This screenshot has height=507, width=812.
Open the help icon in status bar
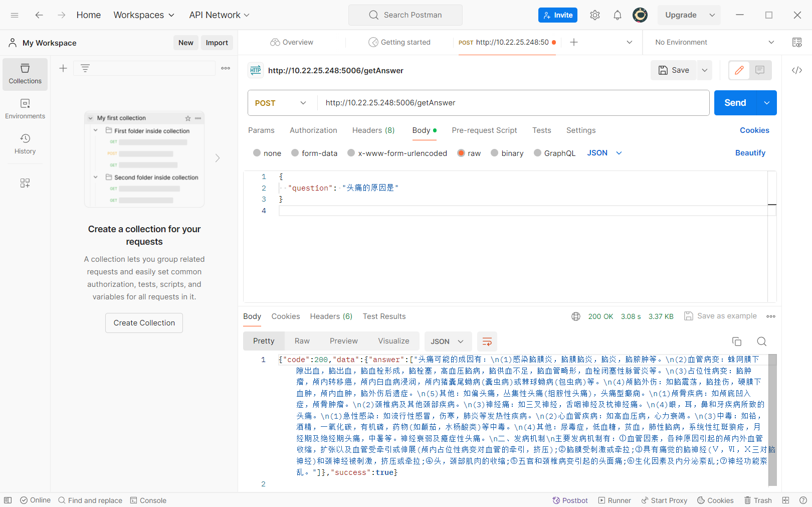pyautogui.click(x=803, y=500)
